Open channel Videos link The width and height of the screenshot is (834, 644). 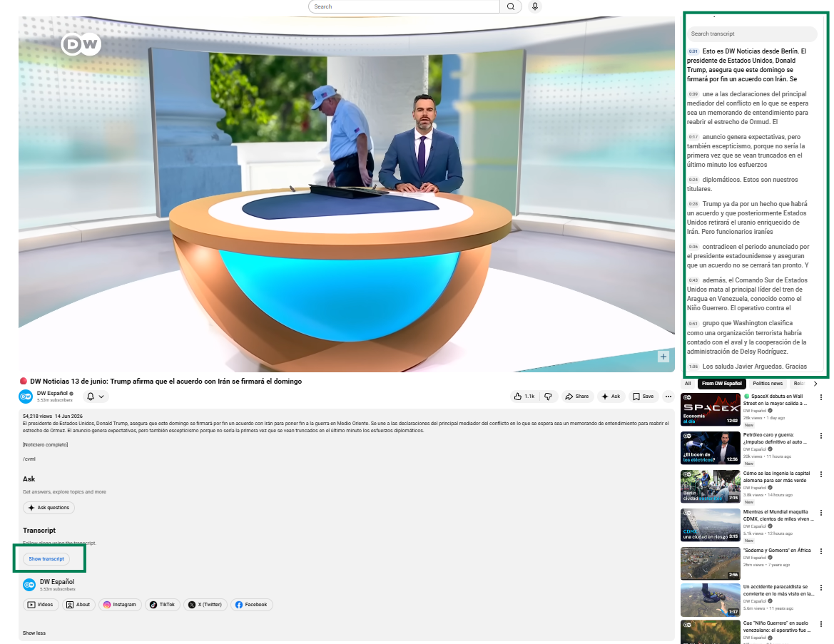point(41,605)
